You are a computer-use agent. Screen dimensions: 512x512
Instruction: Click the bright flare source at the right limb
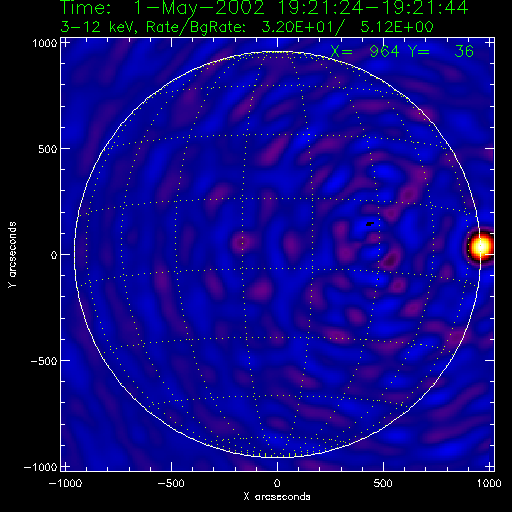click(x=481, y=246)
